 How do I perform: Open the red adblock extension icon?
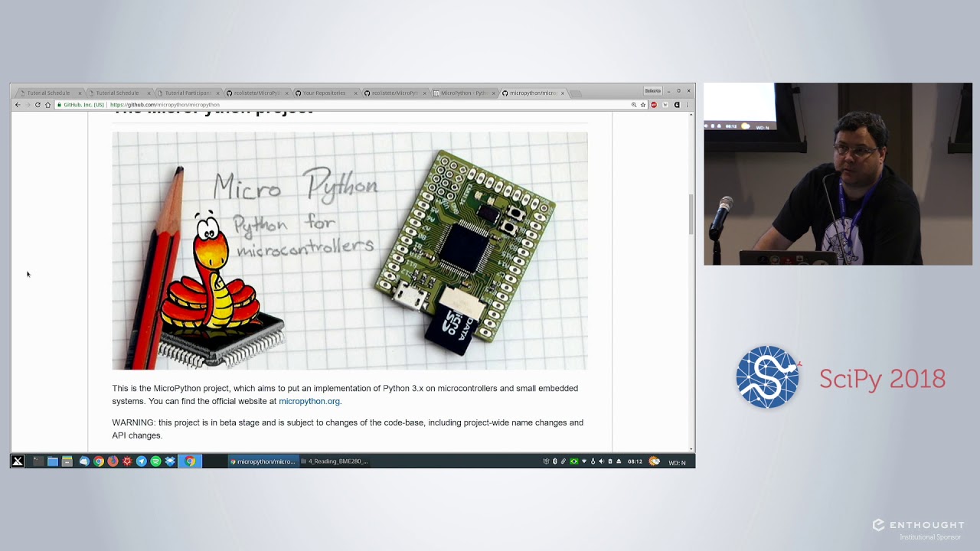654,105
